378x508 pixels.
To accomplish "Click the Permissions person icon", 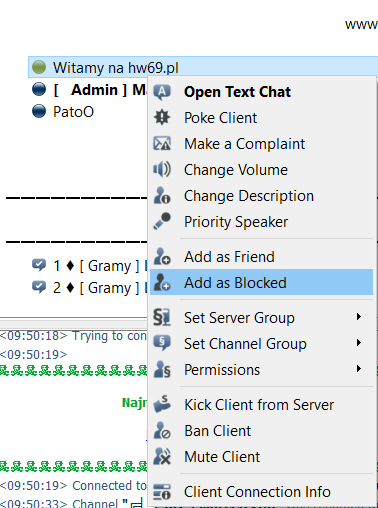I will pyautogui.click(x=162, y=369).
